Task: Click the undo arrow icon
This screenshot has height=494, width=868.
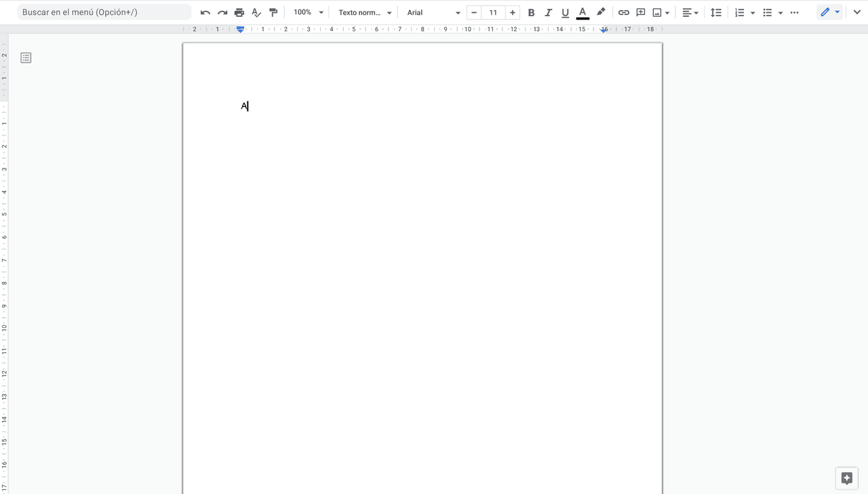Action: point(205,13)
